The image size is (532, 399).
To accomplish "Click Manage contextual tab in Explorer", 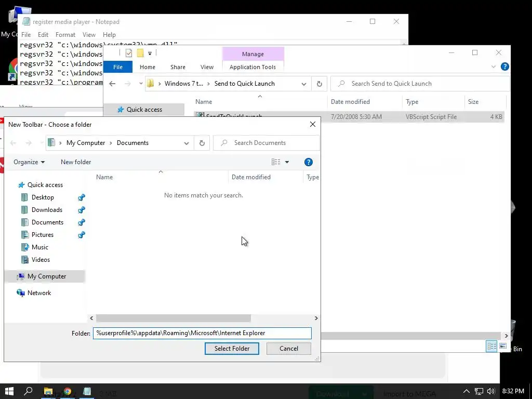I will [253, 54].
